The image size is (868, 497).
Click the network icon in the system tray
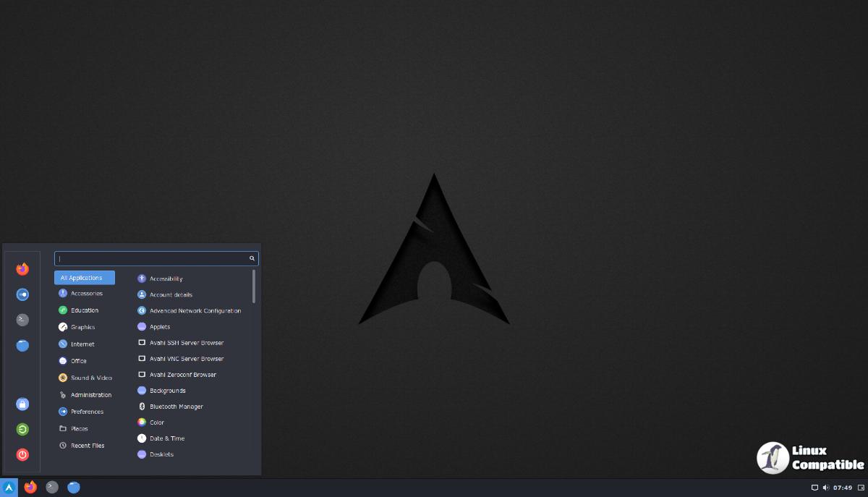tap(814, 488)
